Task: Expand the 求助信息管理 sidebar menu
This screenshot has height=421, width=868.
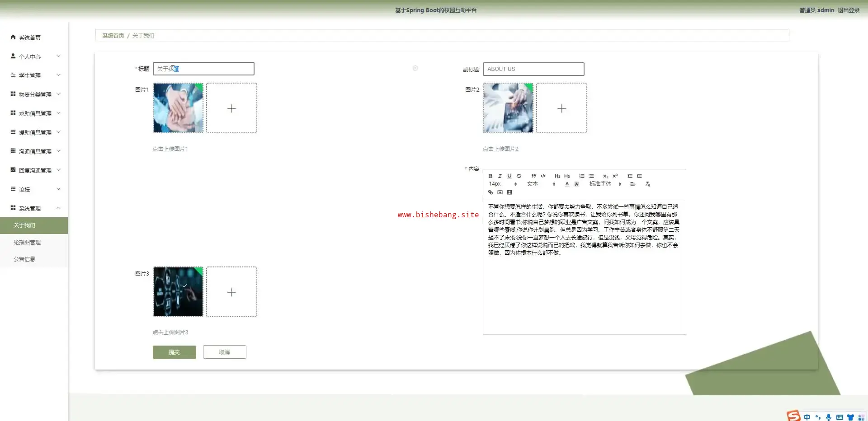Action: coord(34,113)
